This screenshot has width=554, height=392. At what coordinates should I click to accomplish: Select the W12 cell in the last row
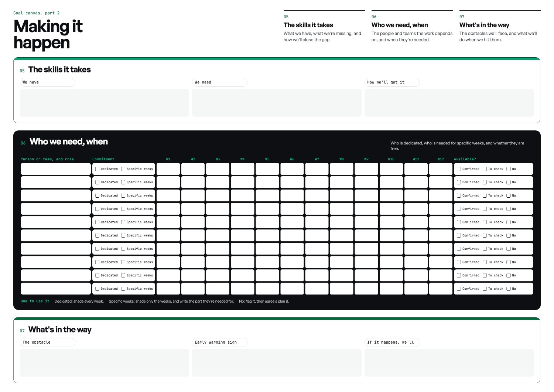pos(441,289)
